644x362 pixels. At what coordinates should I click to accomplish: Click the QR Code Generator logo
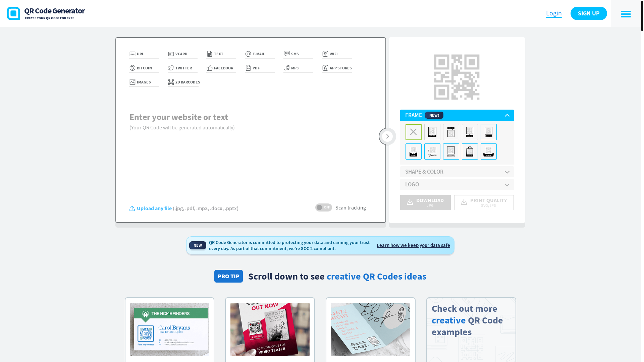pyautogui.click(x=46, y=13)
